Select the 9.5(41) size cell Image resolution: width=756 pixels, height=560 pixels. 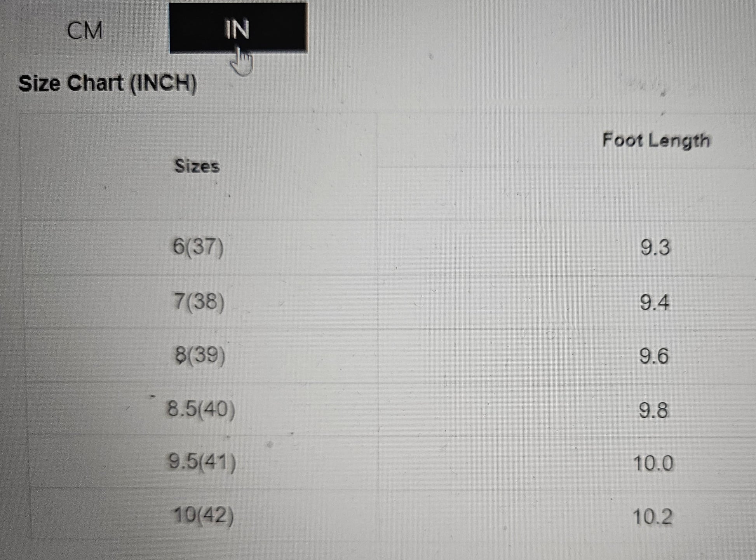202,462
